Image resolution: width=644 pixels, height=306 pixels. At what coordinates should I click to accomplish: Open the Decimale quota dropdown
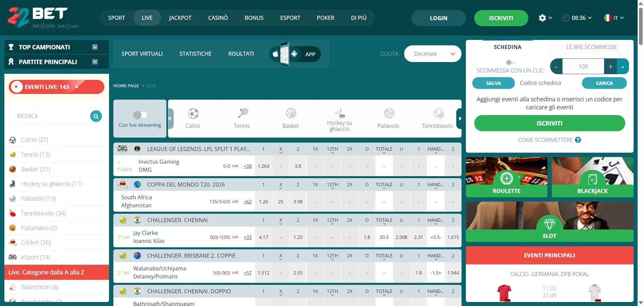432,54
